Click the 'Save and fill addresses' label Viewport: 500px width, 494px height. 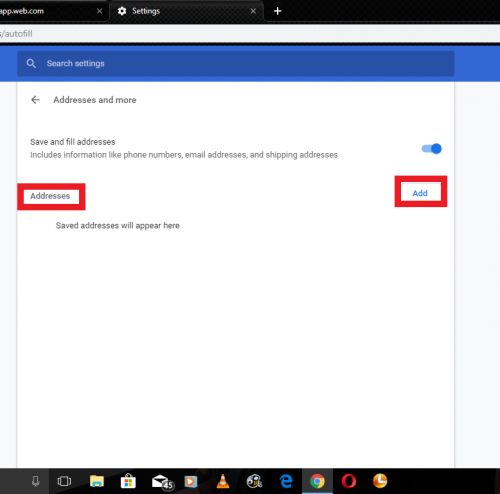73,142
